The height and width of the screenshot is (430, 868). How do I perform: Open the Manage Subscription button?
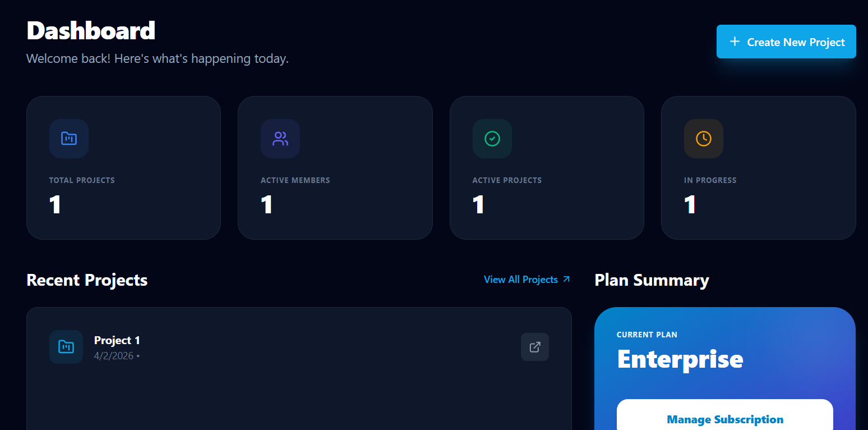724,419
